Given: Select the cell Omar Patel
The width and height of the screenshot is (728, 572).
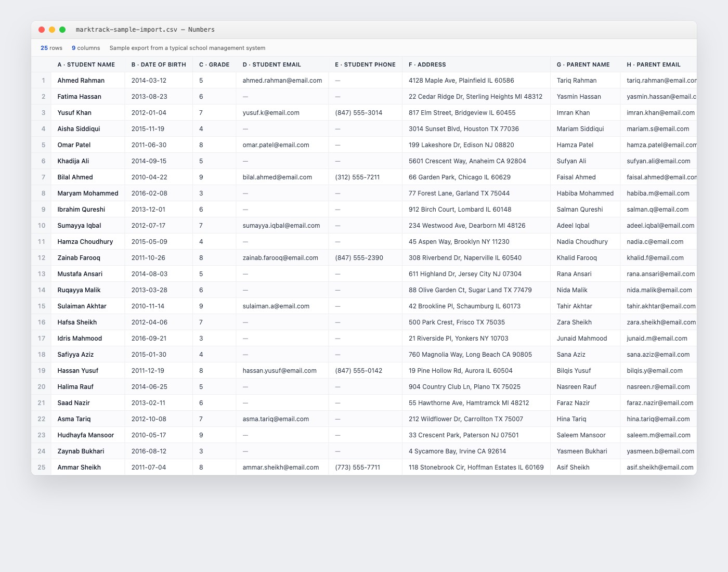Looking at the screenshot, I should point(88,145).
